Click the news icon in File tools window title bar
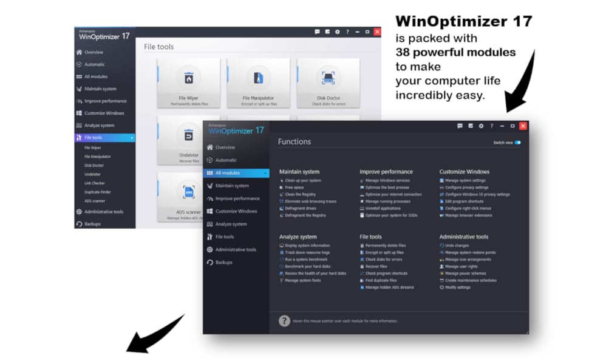The height and width of the screenshot is (364, 589). point(327,32)
